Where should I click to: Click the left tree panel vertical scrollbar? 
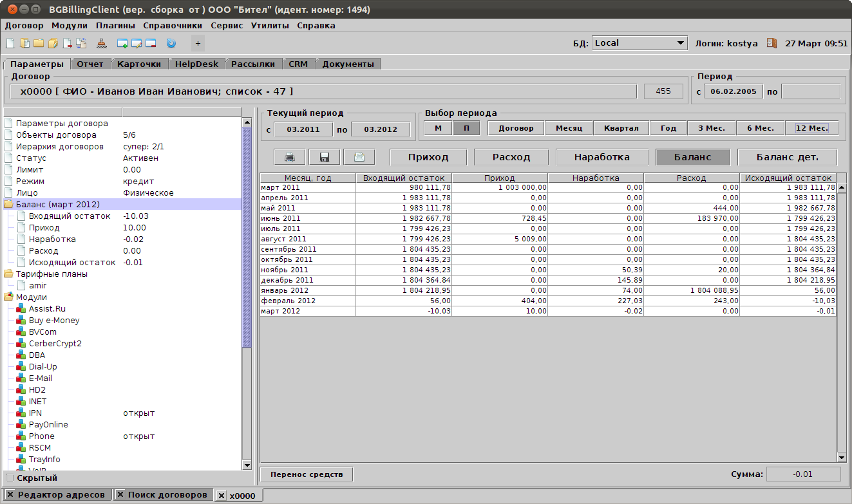click(247, 238)
